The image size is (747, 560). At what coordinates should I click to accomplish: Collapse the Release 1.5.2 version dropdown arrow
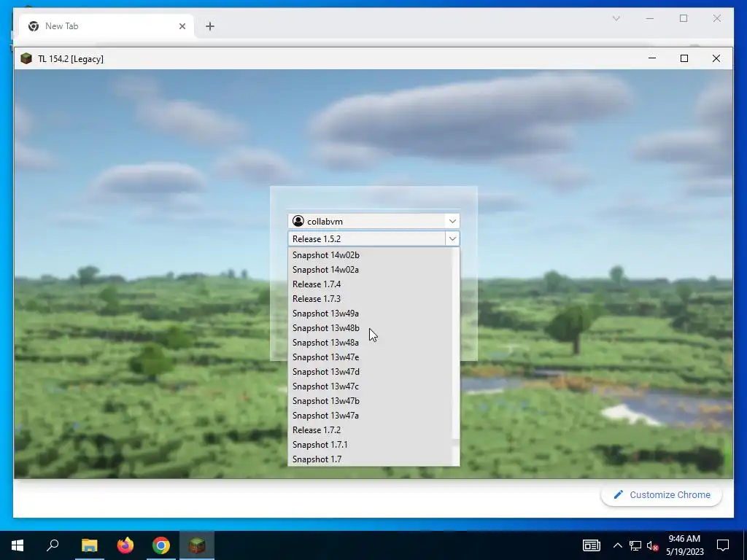point(452,238)
